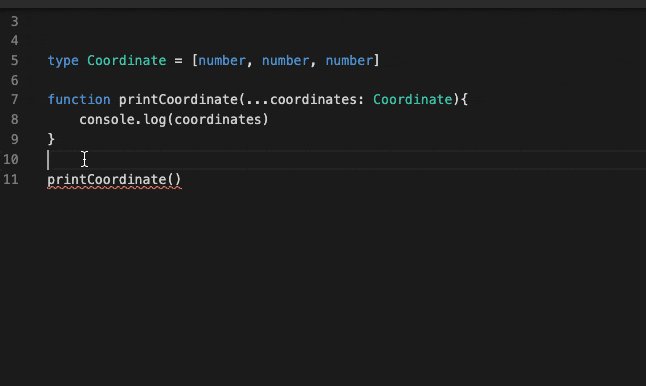Click the 'coordinates' argument inside console.log

click(218, 119)
